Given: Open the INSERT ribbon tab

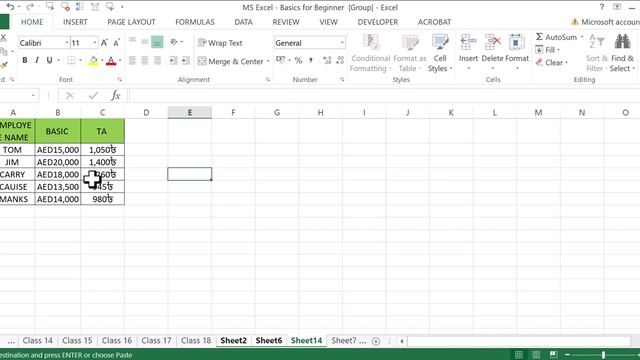Looking at the screenshot, I should (x=75, y=22).
